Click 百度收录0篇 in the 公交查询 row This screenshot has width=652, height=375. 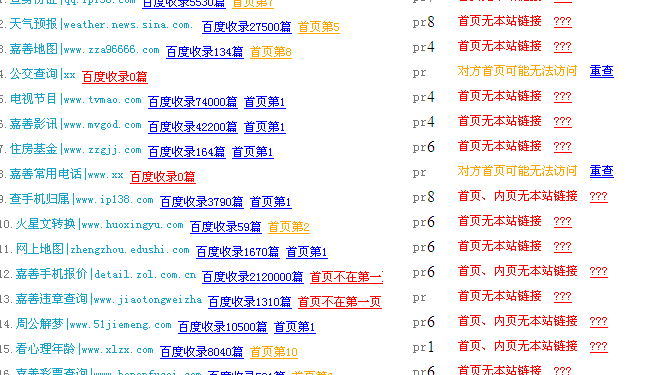[115, 77]
